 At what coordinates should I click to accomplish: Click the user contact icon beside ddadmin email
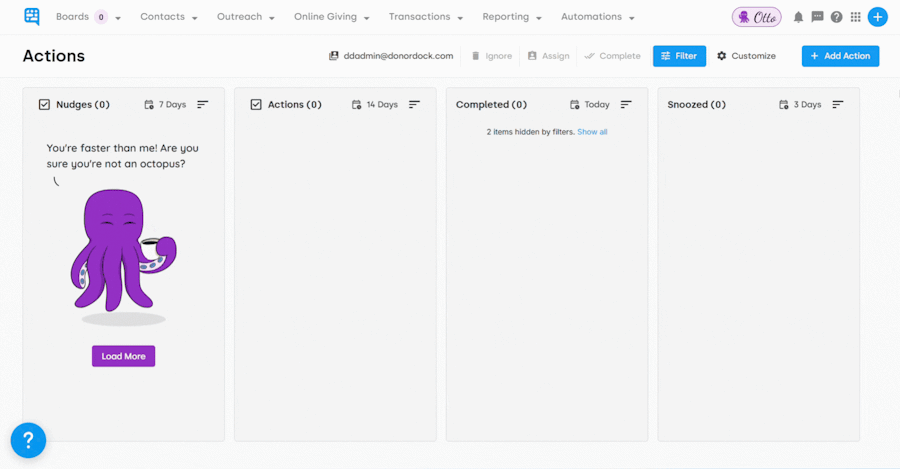coord(333,56)
